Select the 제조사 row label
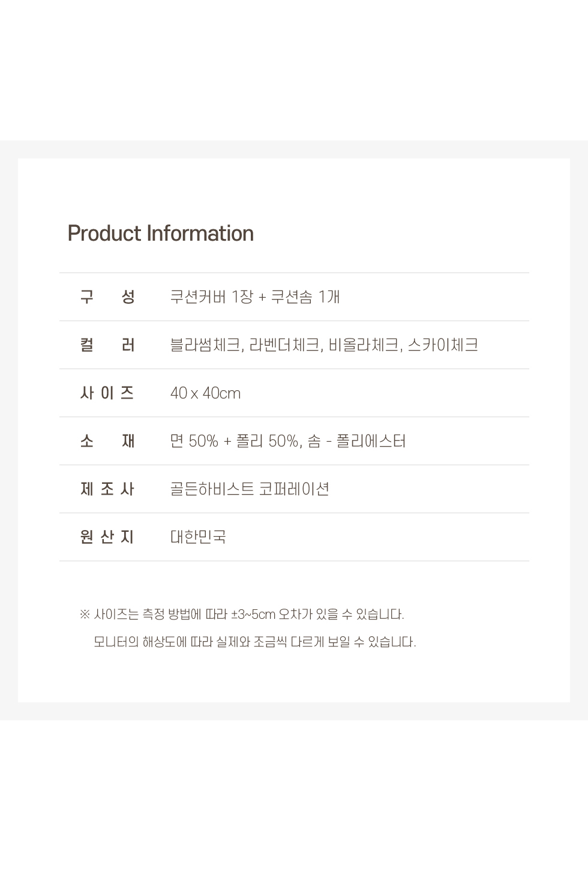Screen dimensions: 588x886 click(107, 489)
